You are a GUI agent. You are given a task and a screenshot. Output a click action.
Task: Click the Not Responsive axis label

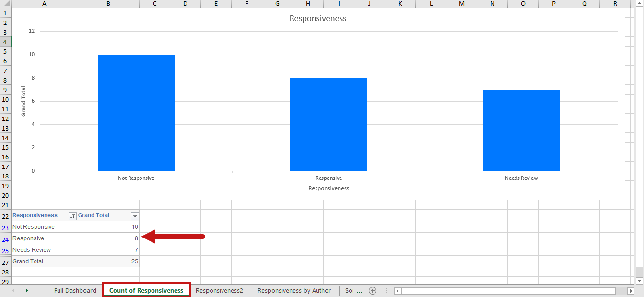(136, 178)
